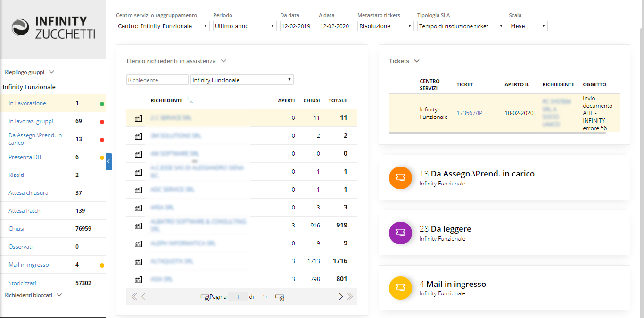
Task: Expand the Richiedenti bloccati section
Action: pos(59,295)
